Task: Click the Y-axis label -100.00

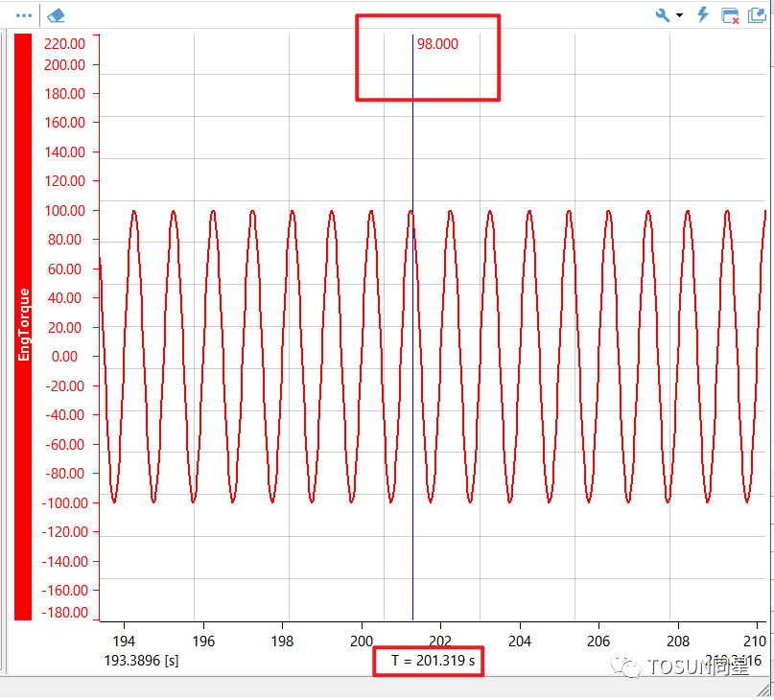Action: coord(64,503)
